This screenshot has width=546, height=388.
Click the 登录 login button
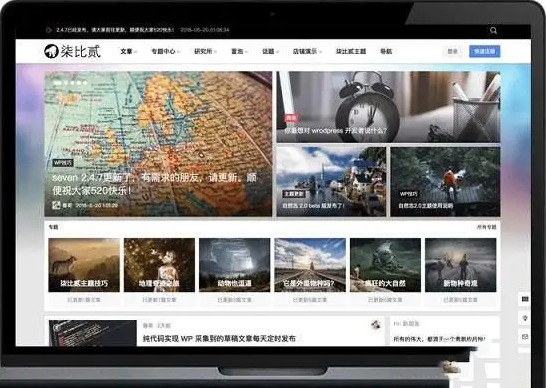click(452, 51)
